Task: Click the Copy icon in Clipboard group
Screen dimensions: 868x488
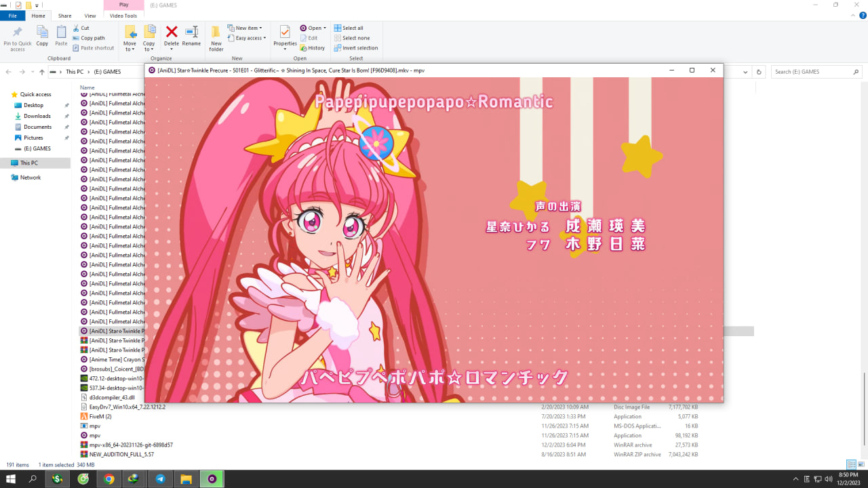Action: [42, 36]
